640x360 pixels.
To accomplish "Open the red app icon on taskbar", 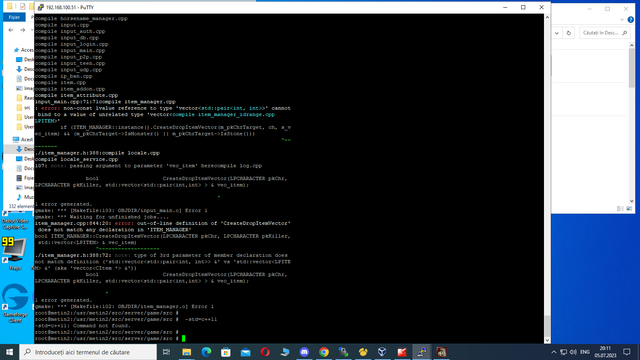I will click(402, 352).
